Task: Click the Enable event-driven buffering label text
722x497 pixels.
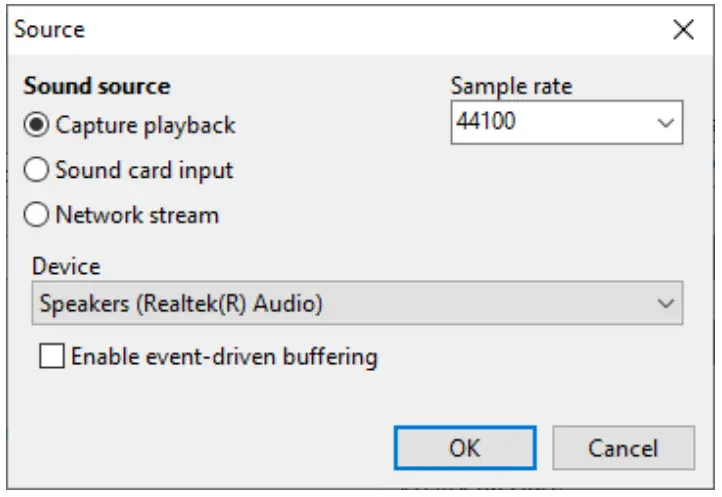Action: 224,357
